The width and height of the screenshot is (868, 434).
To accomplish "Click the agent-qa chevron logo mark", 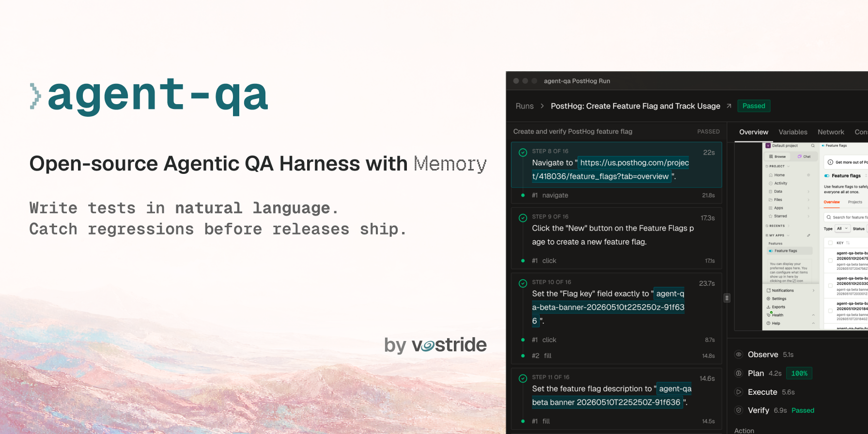I will pos(35,95).
